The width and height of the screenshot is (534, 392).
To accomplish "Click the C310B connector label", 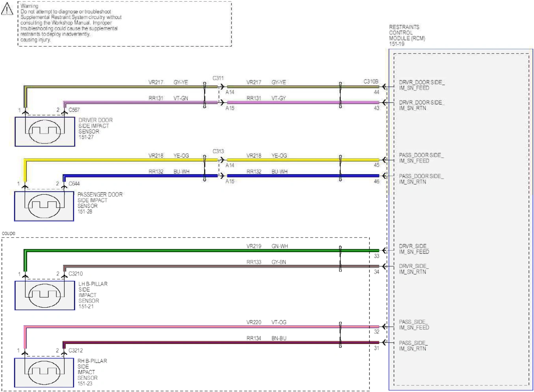I will point(371,82).
